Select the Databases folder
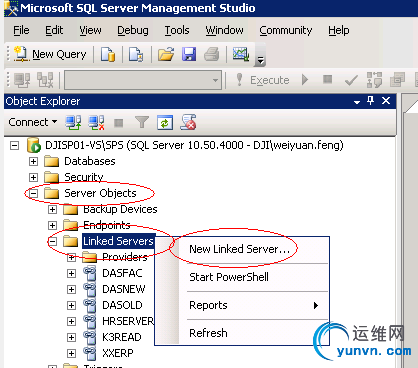 click(x=90, y=161)
